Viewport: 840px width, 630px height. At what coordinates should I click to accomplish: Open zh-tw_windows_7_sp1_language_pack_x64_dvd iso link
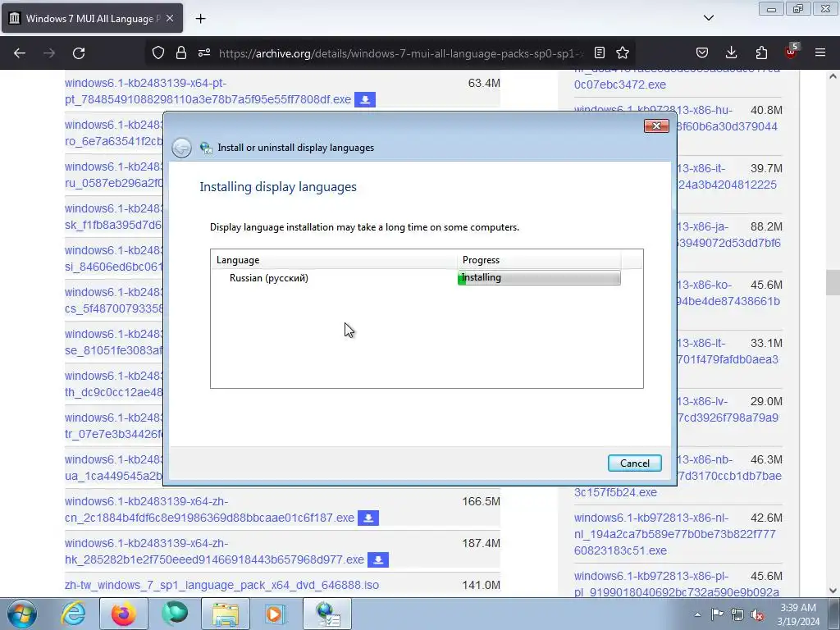coord(221,585)
